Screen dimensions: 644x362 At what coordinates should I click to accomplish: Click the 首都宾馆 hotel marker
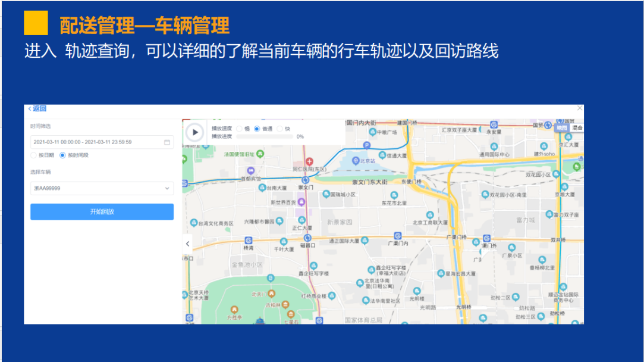point(250,170)
